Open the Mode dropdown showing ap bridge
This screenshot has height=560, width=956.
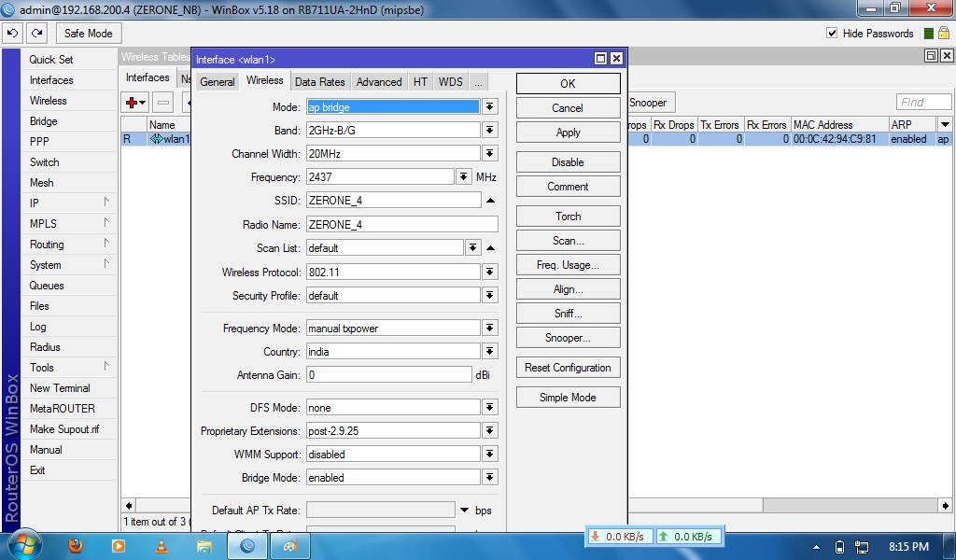[x=489, y=107]
